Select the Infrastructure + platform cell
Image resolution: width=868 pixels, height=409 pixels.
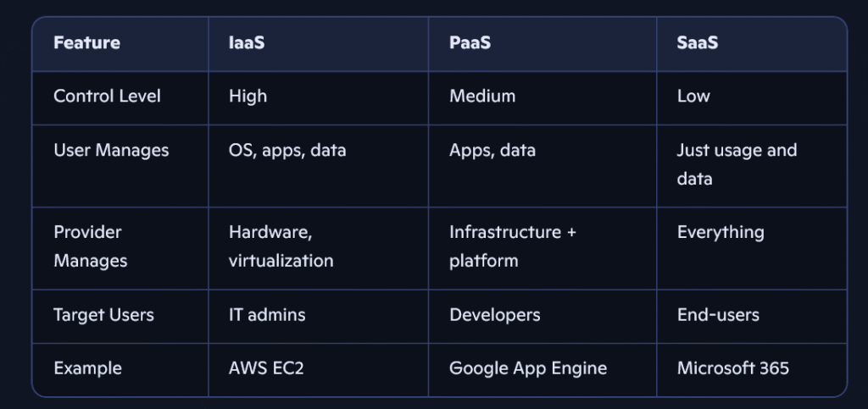coord(513,246)
